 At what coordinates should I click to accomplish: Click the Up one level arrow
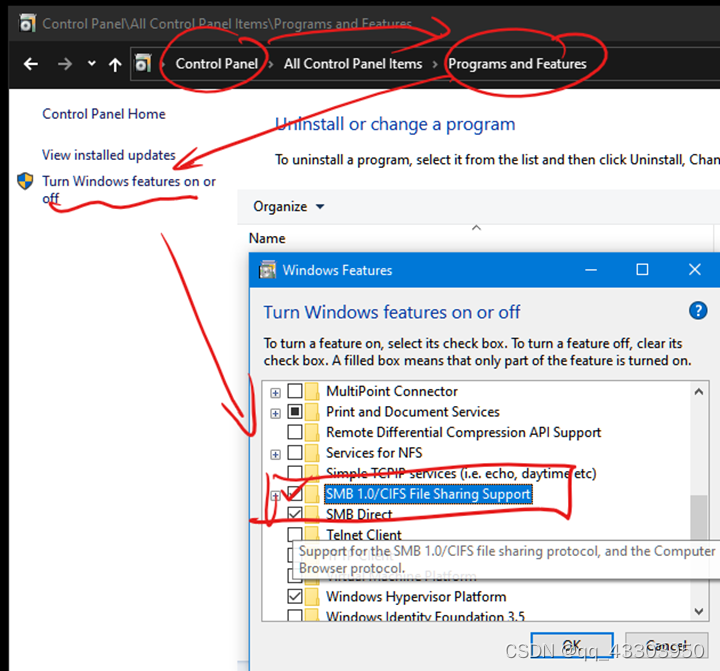click(x=115, y=64)
